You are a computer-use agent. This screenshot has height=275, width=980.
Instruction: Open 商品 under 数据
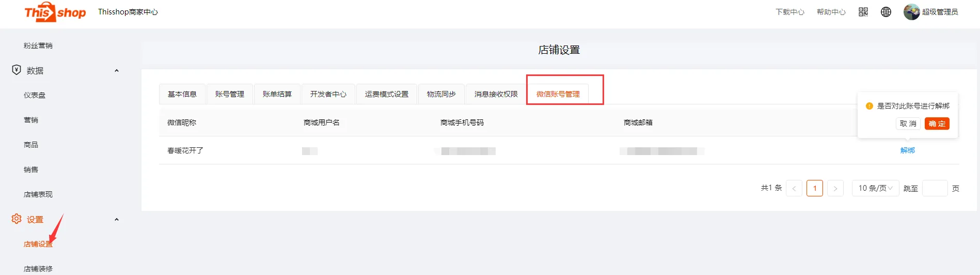click(x=31, y=145)
